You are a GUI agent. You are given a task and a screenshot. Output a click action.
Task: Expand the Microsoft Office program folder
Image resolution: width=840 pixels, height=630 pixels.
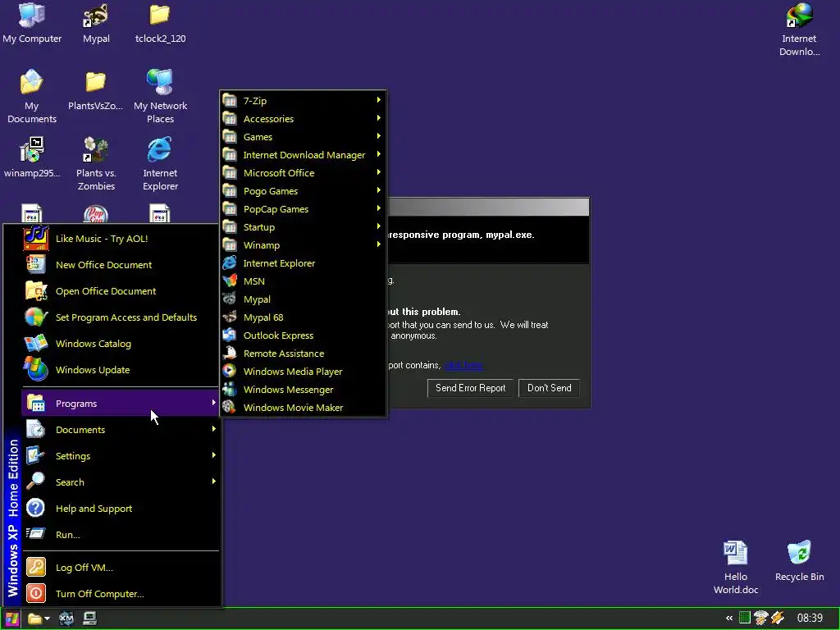click(x=303, y=173)
